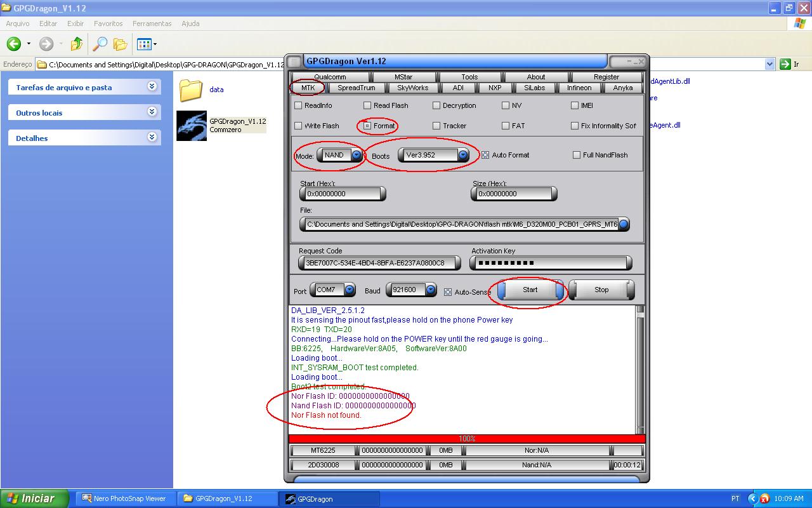Click the red 100% progress bar

[x=467, y=439]
